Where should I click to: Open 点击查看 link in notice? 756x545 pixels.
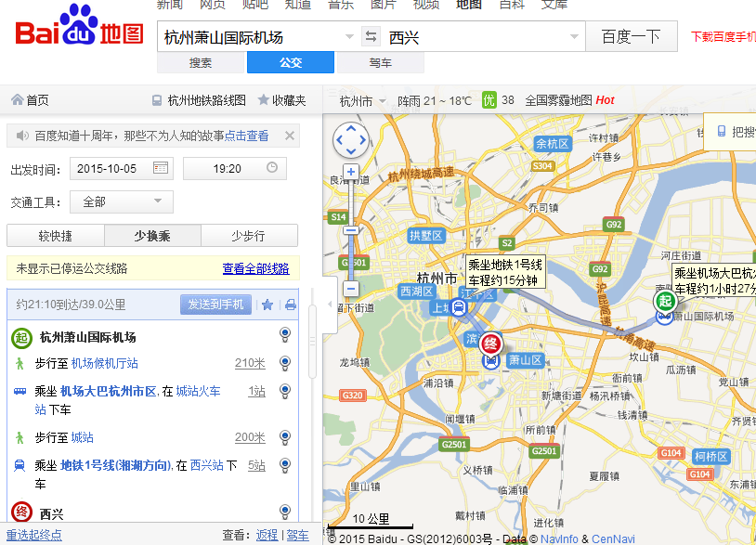246,136
